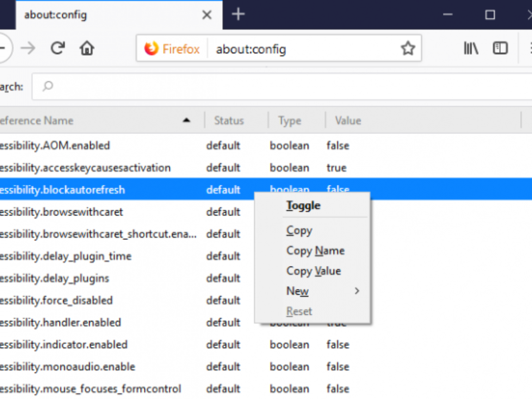
Task: Open a new tab with the plus button
Action: point(239,15)
